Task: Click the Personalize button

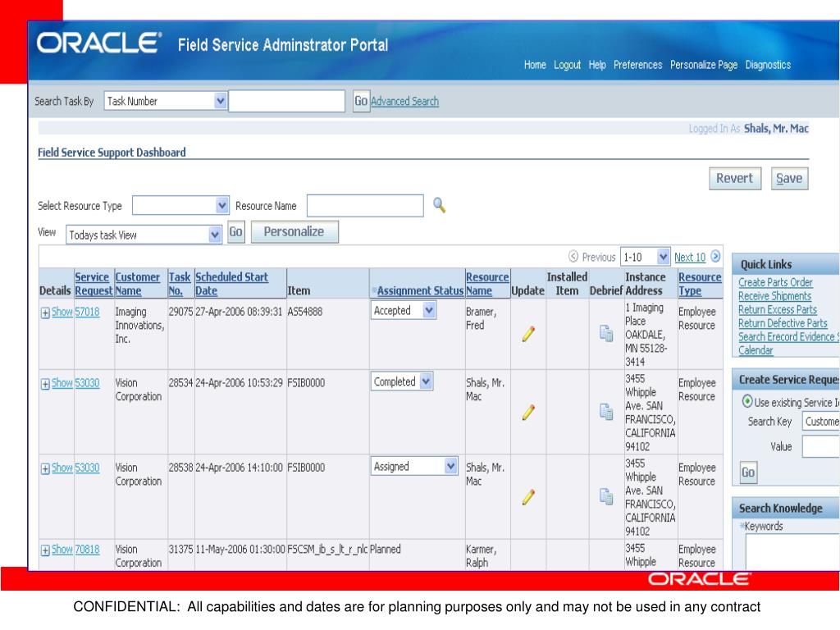Action: point(294,231)
